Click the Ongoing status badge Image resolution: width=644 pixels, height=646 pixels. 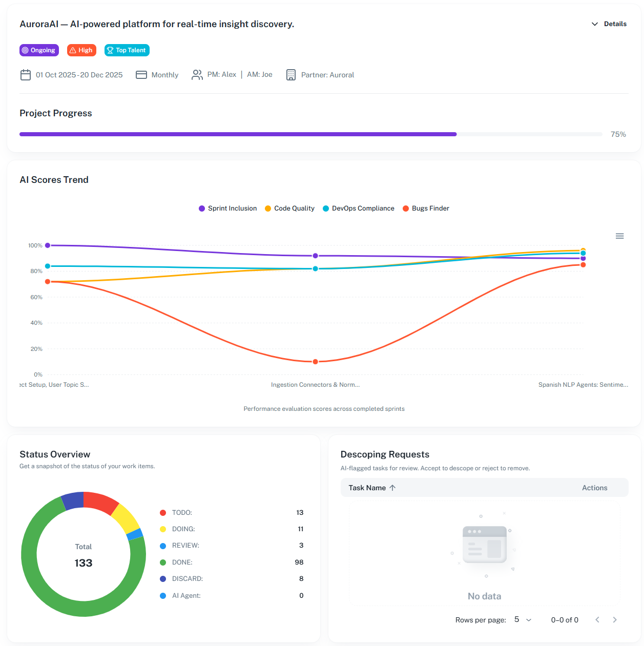[39, 50]
